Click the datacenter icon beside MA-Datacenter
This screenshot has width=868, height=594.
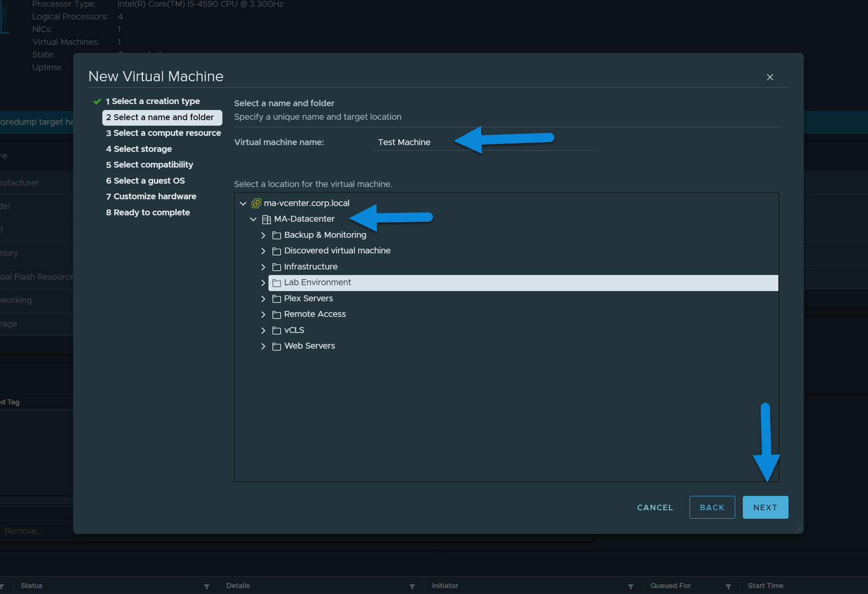point(266,219)
